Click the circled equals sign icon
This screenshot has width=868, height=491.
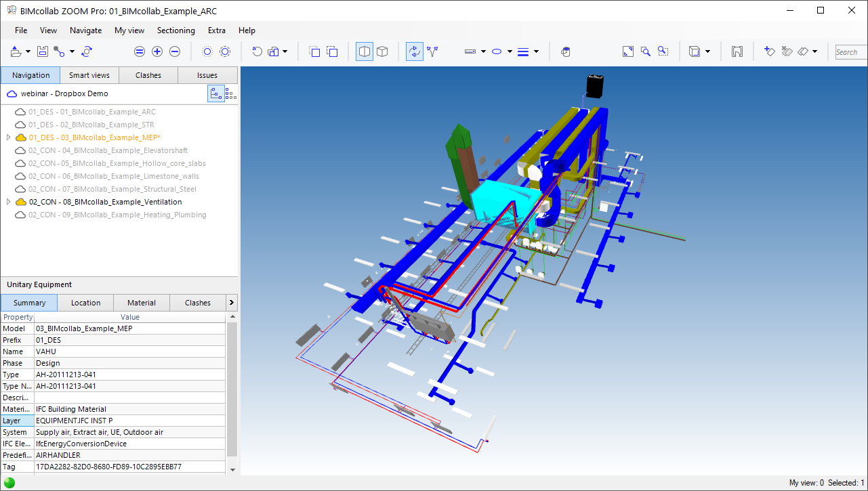140,51
